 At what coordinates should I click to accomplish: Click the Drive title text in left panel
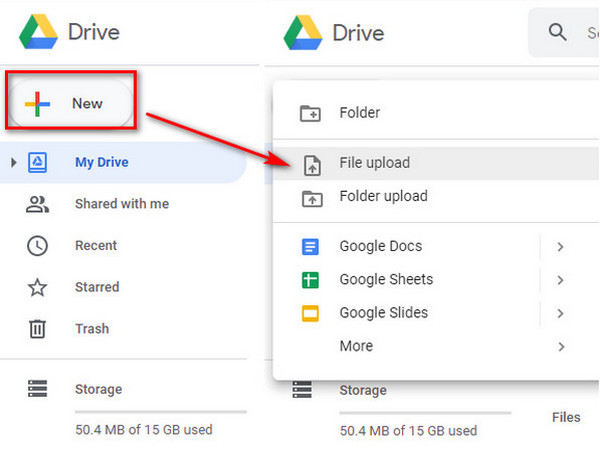94,32
